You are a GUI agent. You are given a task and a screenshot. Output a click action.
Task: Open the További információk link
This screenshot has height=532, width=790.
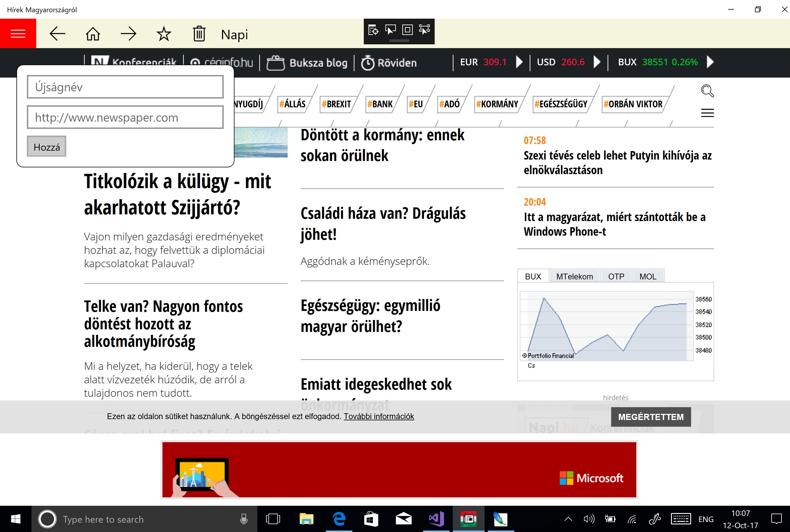point(379,416)
